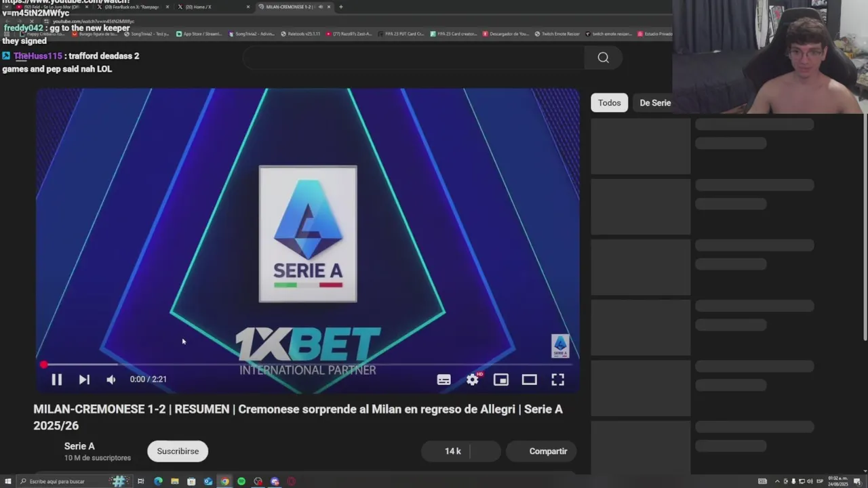Click the video progress bar
The width and height of the screenshot is (868, 488).
coord(308,365)
